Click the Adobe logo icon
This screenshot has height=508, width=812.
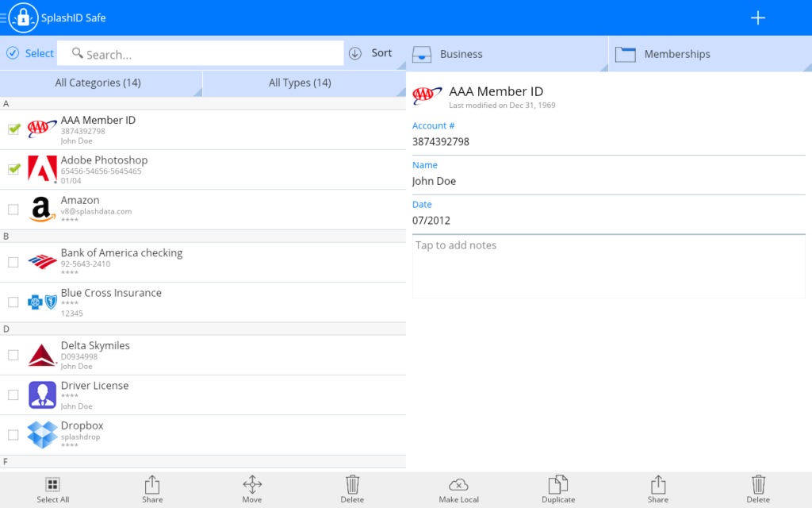[x=42, y=169]
